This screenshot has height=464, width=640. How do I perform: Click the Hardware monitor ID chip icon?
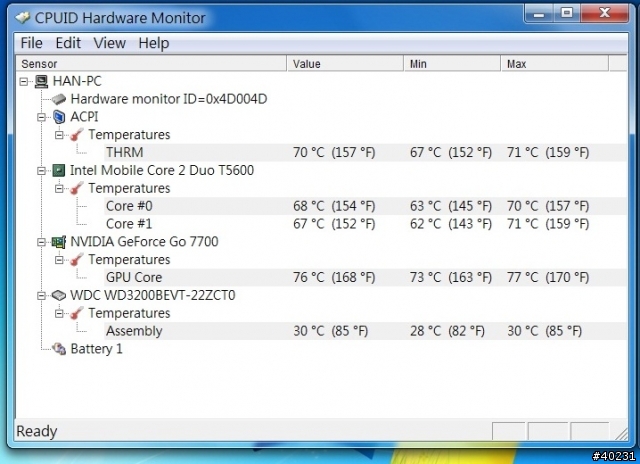(59, 99)
